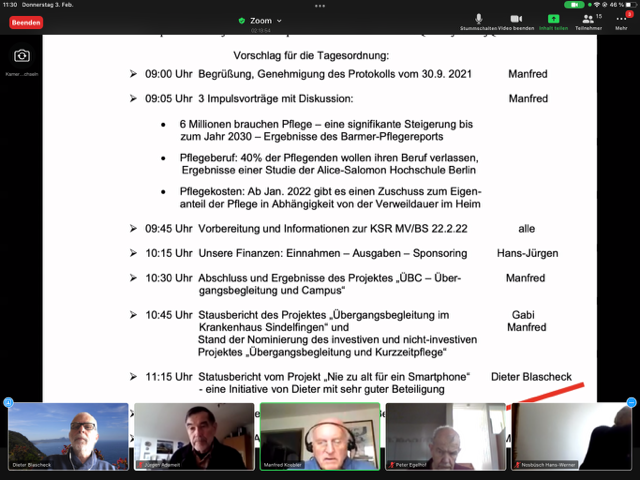This screenshot has height=480, width=640.
Task: Switch camera using the Kamera icon
Action: pyautogui.click(x=22, y=56)
